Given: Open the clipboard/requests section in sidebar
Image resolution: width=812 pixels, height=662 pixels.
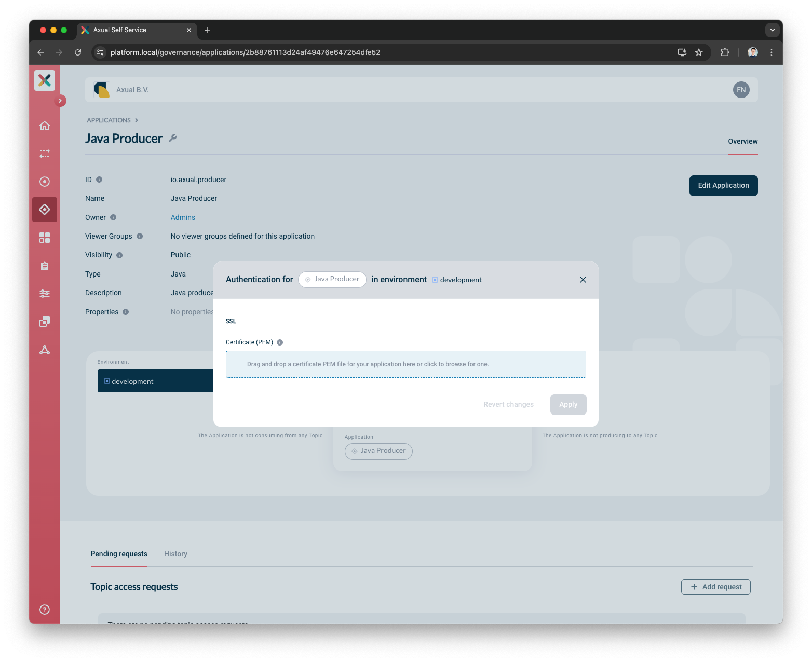Looking at the screenshot, I should (45, 266).
